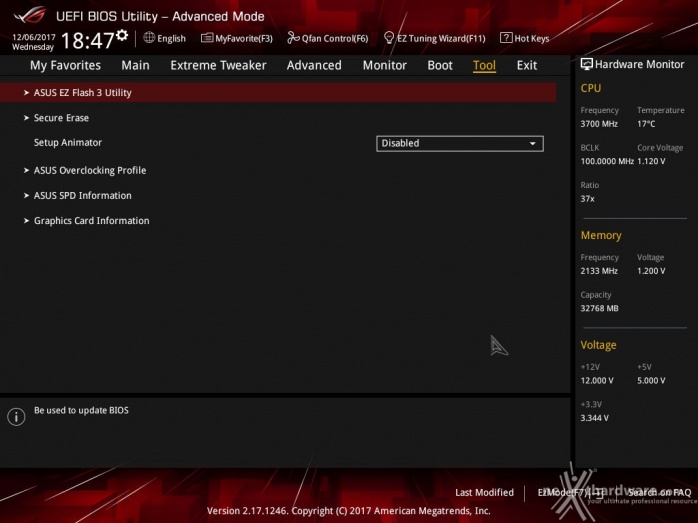Screen dimensions: 698x523
Task: Click the Hot Keys button
Action: click(524, 38)
